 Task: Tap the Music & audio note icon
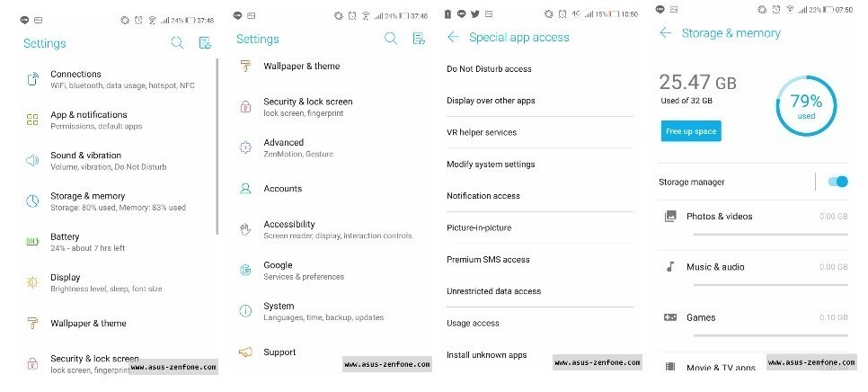pyautogui.click(x=670, y=267)
